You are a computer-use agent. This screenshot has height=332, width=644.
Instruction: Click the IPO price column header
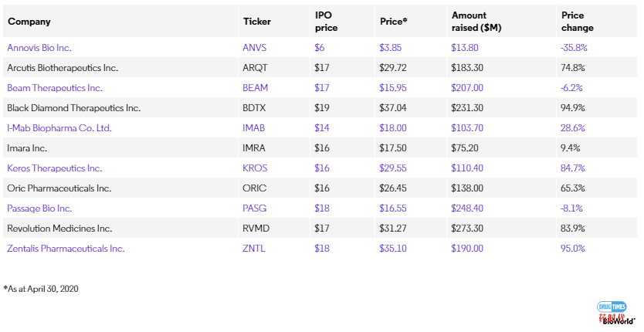coord(326,22)
